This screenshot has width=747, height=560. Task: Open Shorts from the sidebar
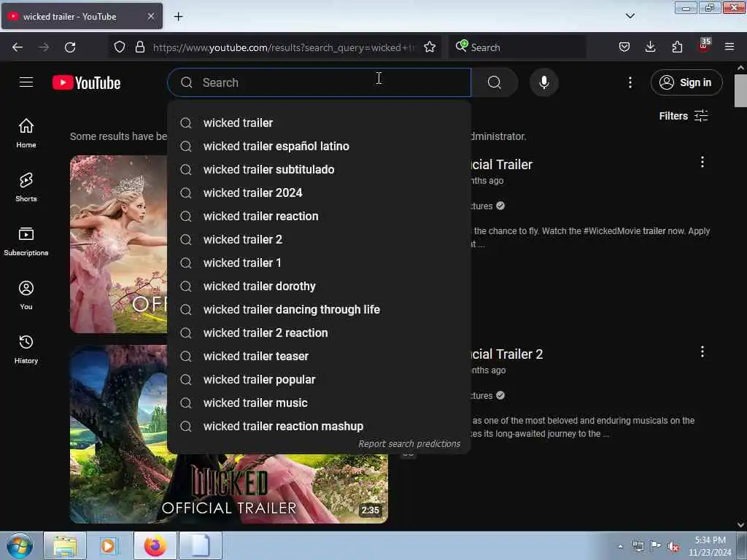click(26, 187)
